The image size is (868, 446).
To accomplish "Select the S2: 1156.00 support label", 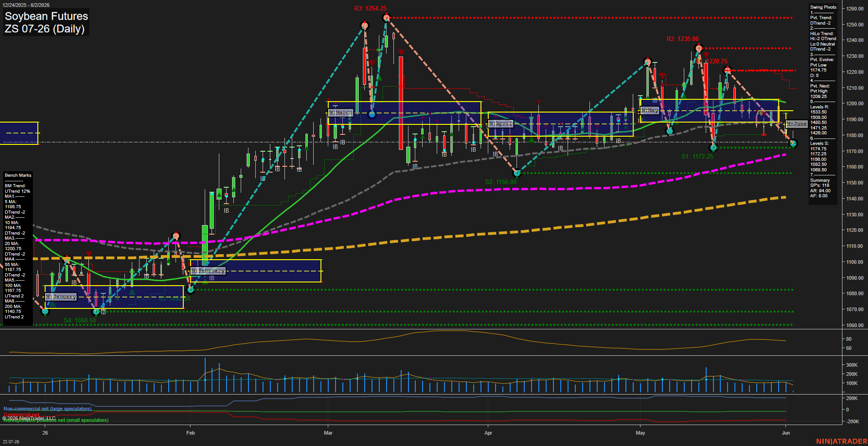I will pyautogui.click(x=501, y=182).
